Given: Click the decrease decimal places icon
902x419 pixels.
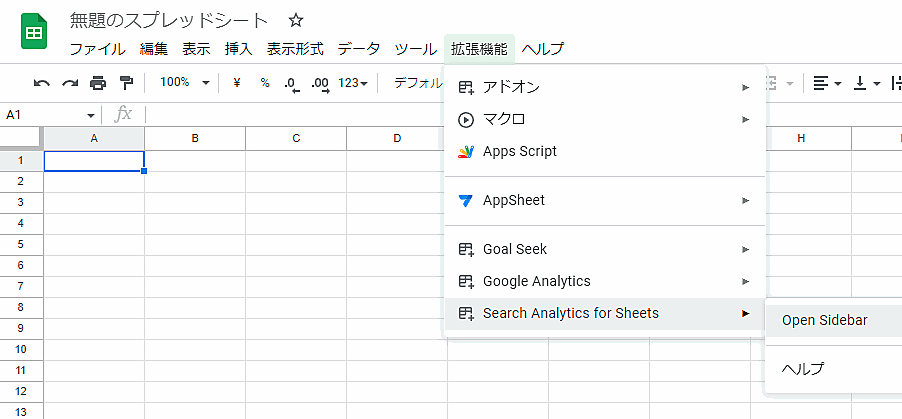Looking at the screenshot, I should tap(291, 83).
